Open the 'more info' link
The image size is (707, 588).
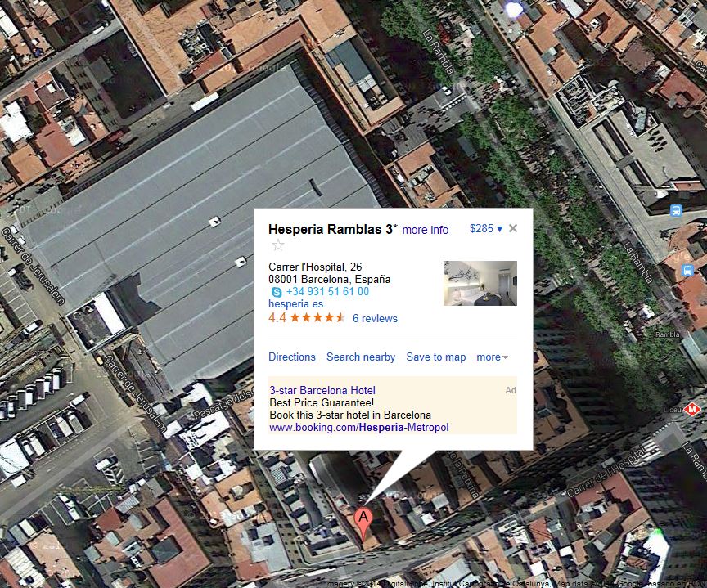426,230
